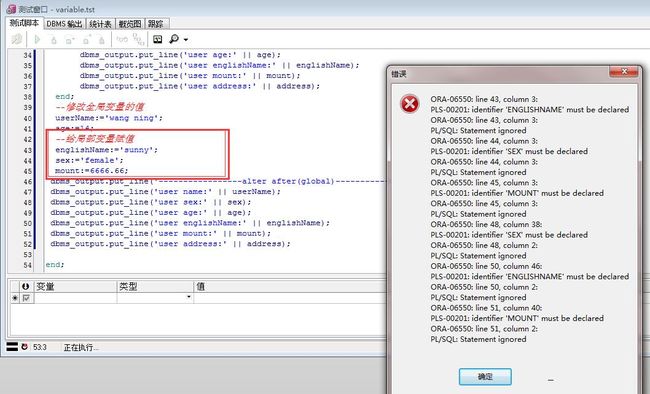650x394 pixels.
Task: Click 确定 button in error dialog
Action: click(485, 377)
